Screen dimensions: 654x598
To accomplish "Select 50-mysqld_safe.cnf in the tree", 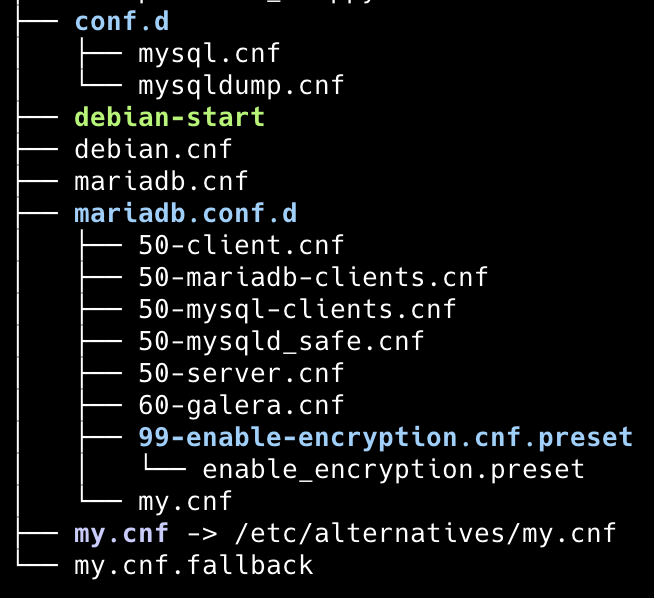I will coord(281,342).
